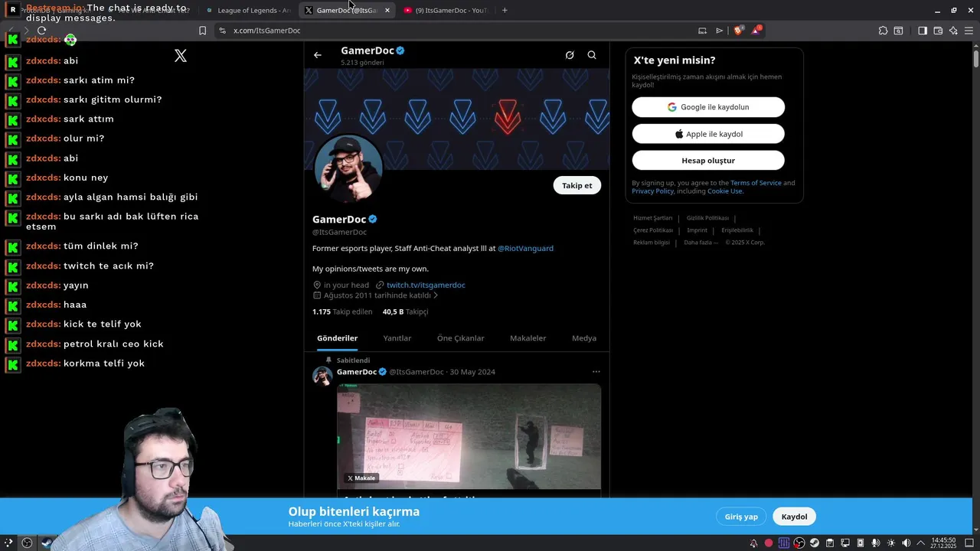Image resolution: width=980 pixels, height=551 pixels.
Task: Open Leo AI assistant icon in toolbar
Action: tap(953, 31)
